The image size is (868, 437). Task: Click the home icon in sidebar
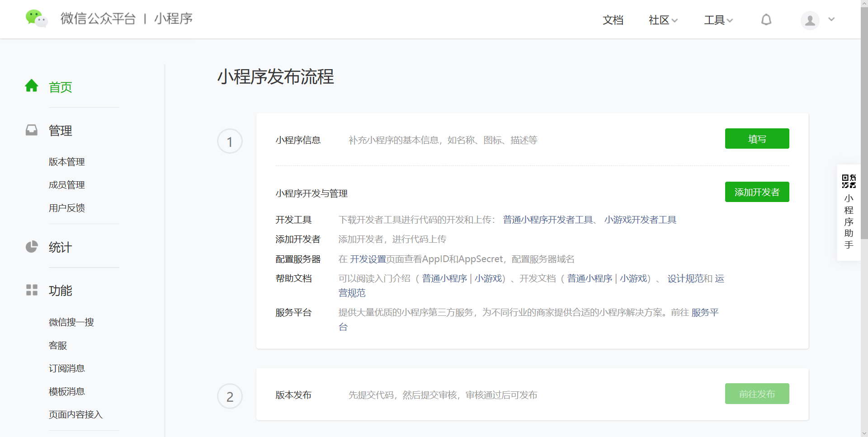[x=32, y=85]
